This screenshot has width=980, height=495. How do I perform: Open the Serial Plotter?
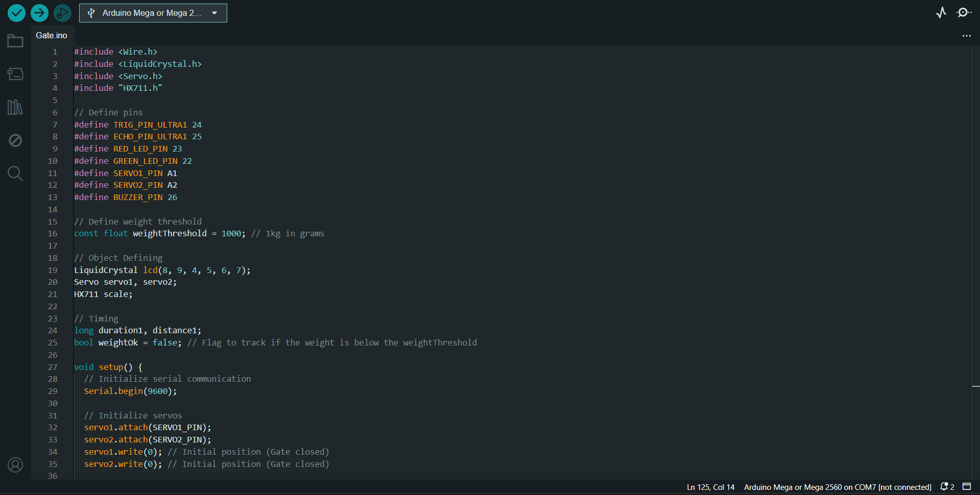tap(941, 13)
